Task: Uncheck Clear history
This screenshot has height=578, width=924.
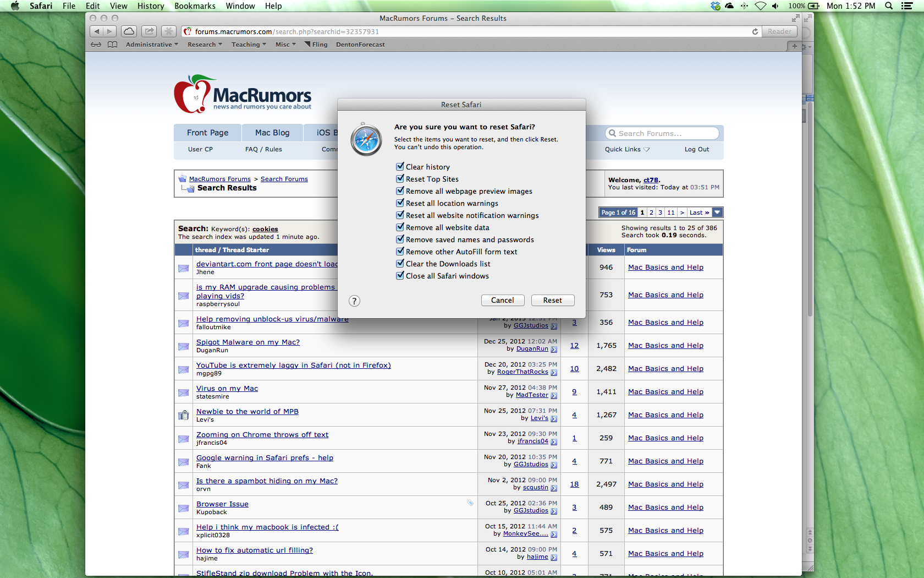Action: [400, 166]
